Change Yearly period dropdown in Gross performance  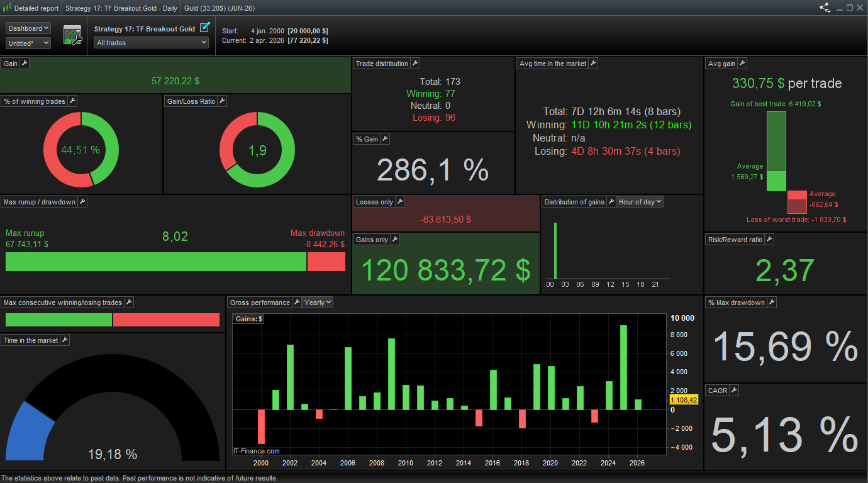click(318, 303)
